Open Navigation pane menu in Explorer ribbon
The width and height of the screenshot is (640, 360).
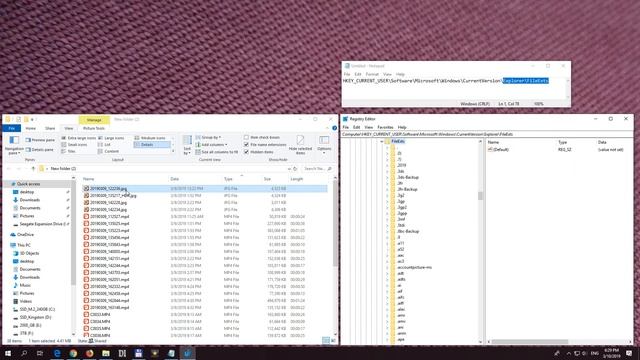[14, 145]
